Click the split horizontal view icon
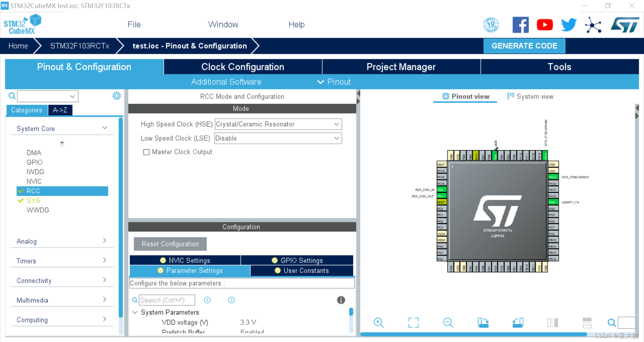This screenshot has width=644, height=342. tap(587, 323)
